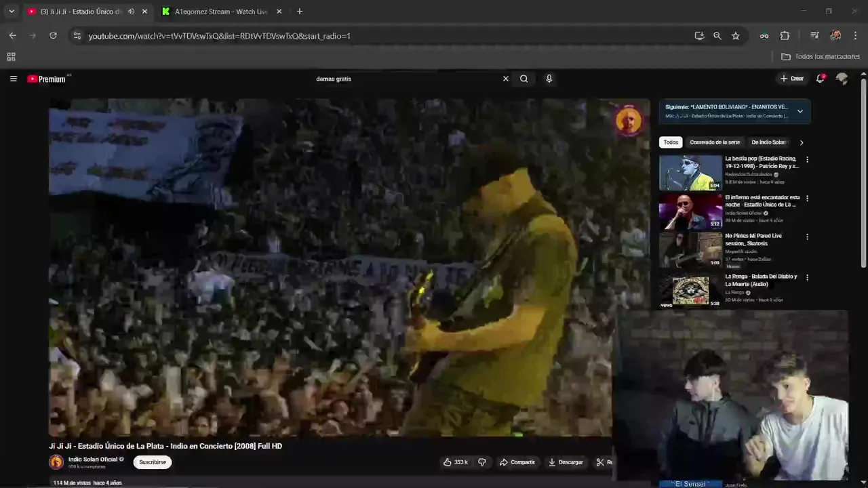868x488 pixels.
Task: Open Todos los marcadores folder
Action: point(821,57)
